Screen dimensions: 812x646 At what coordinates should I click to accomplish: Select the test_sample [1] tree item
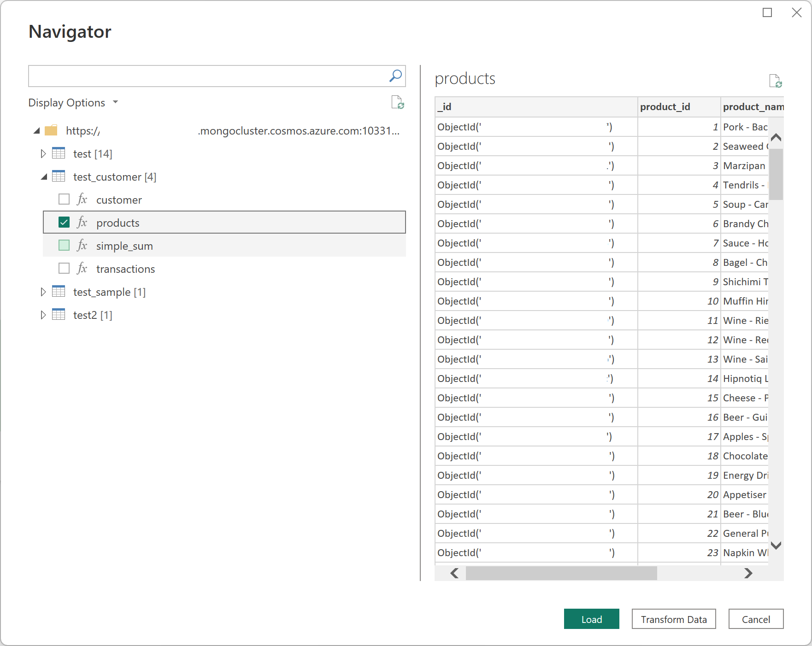tap(109, 292)
